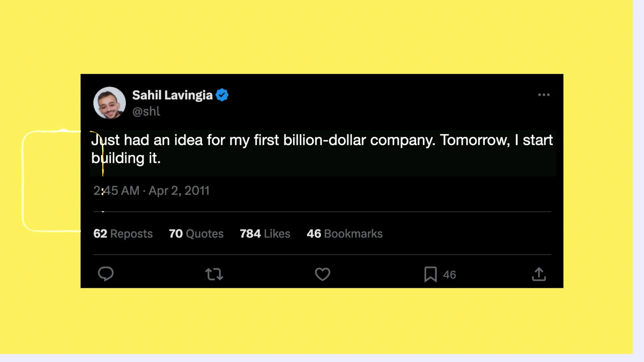Click Sahil Lavingia's profile picture
This screenshot has width=644, height=362.
point(109,103)
